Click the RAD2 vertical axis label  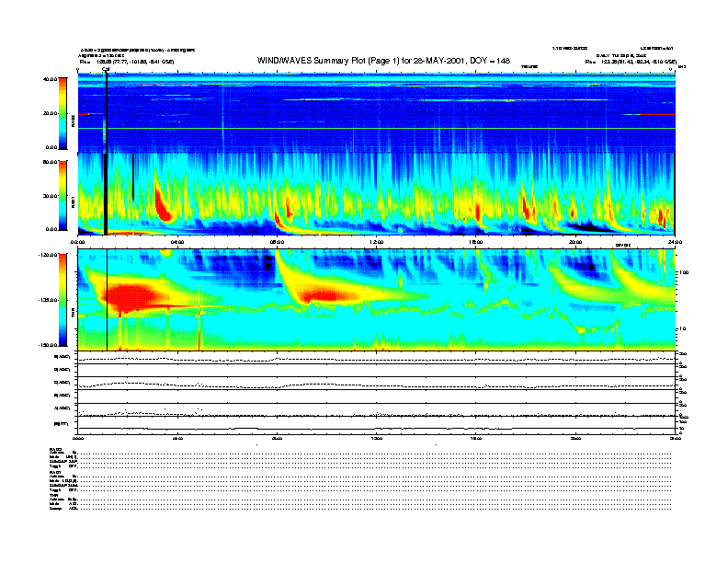pyautogui.click(x=73, y=121)
